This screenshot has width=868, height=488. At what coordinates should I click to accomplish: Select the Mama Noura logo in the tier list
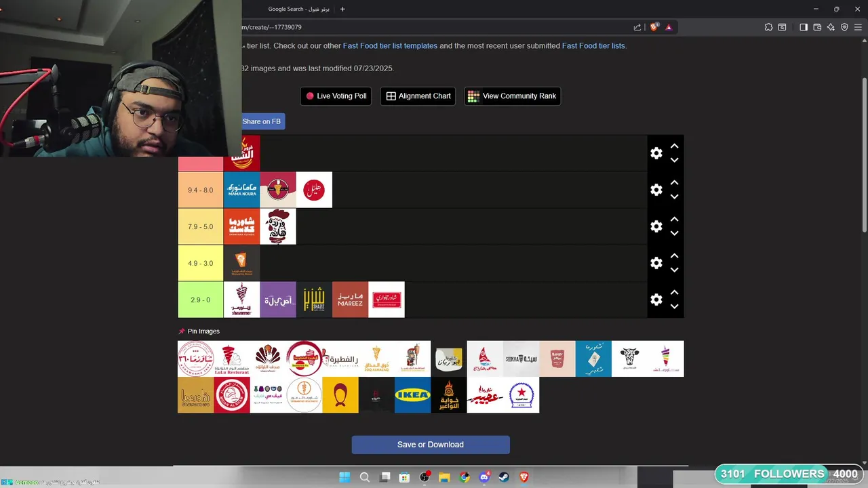pos(241,190)
